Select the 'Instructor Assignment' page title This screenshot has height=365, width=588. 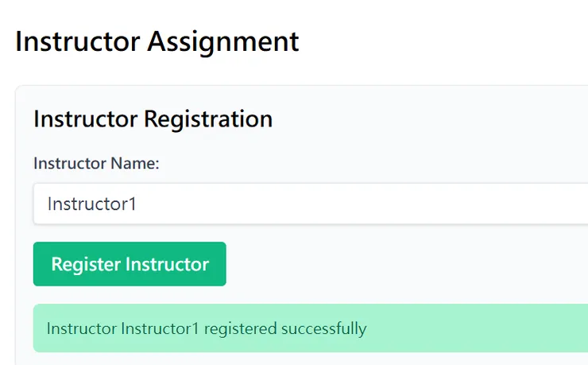157,41
